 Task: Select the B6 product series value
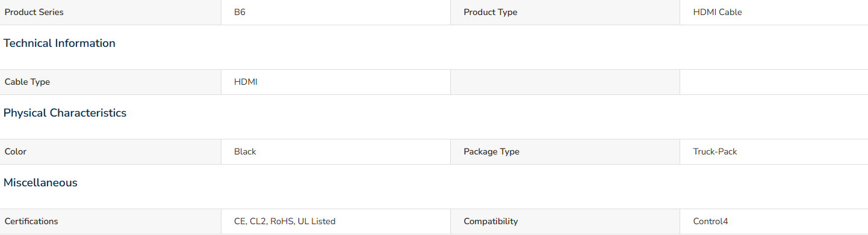tap(240, 12)
